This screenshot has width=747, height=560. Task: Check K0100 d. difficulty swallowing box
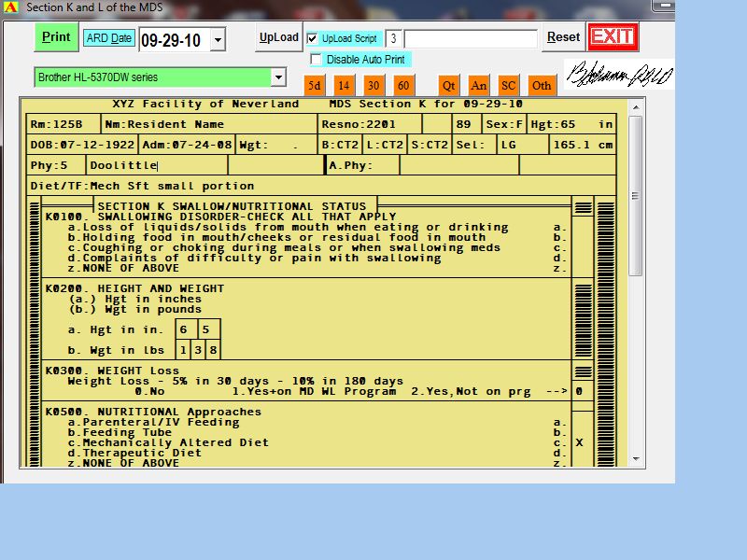(582, 259)
